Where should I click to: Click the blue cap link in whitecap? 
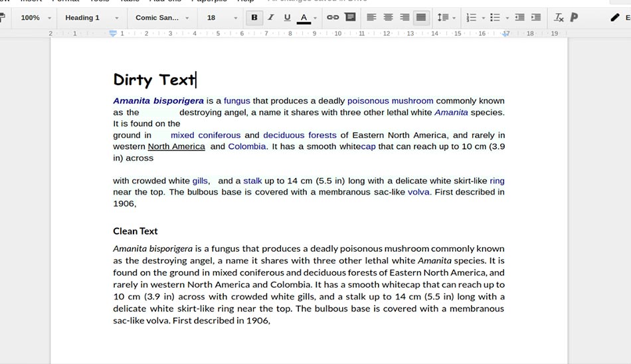tap(368, 147)
